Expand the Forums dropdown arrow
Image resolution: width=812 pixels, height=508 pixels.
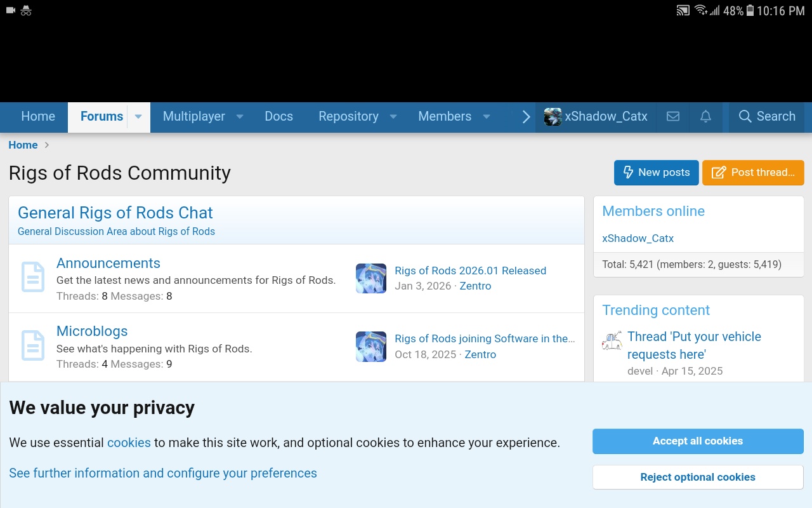tap(138, 117)
